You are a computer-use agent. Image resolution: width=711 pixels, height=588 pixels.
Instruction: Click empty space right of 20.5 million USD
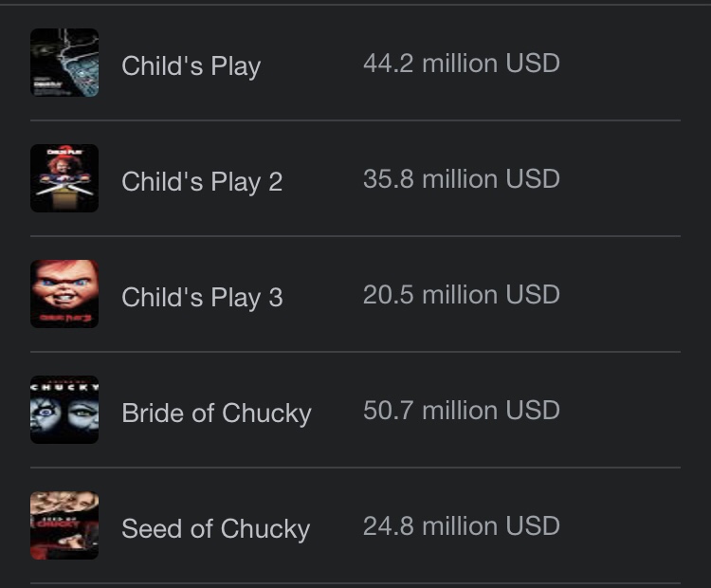[621, 295]
